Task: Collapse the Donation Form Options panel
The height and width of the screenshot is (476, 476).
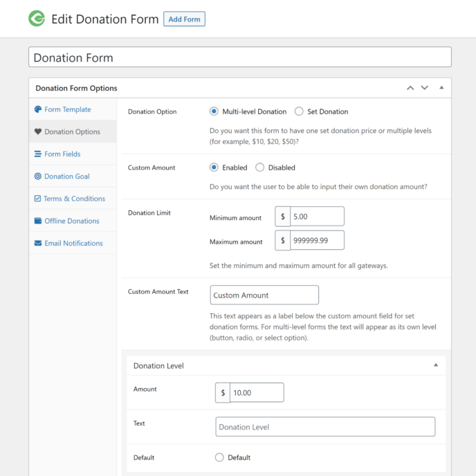Action: (x=441, y=88)
